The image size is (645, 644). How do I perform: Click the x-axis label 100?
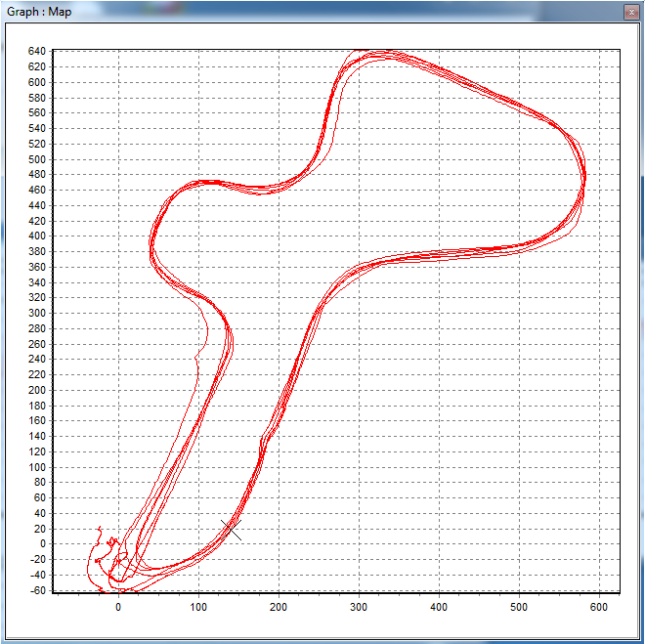(x=198, y=607)
